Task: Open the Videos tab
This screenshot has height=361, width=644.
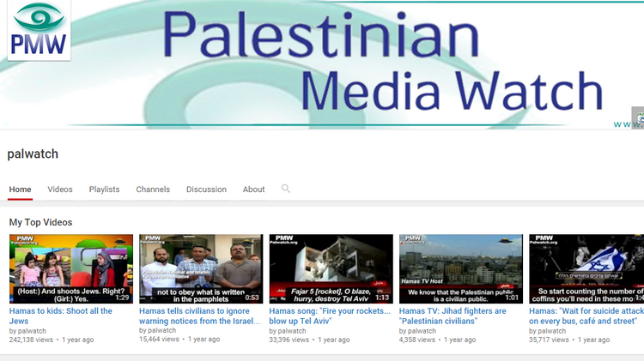Action: tap(60, 190)
